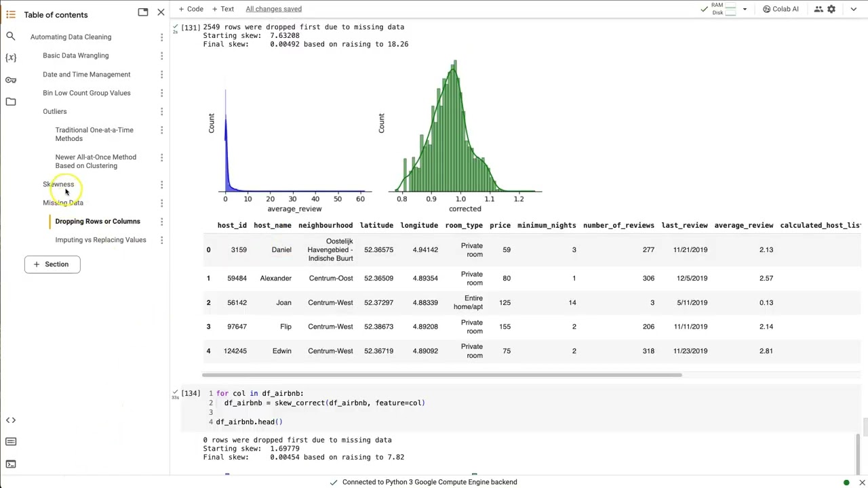Open options menu for Newer All-at-Once Method
The image size is (868, 488).
[x=161, y=157]
